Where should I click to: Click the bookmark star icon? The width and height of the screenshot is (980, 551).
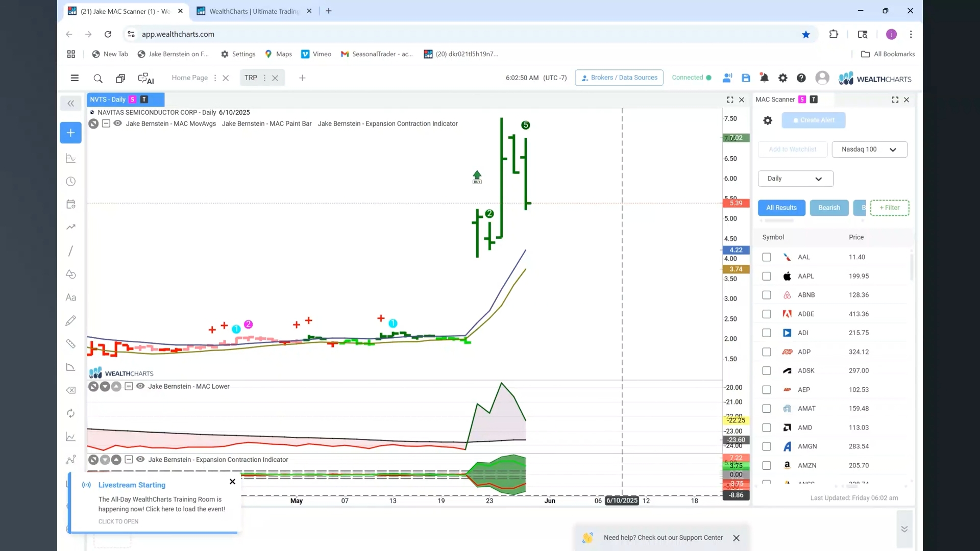click(806, 34)
